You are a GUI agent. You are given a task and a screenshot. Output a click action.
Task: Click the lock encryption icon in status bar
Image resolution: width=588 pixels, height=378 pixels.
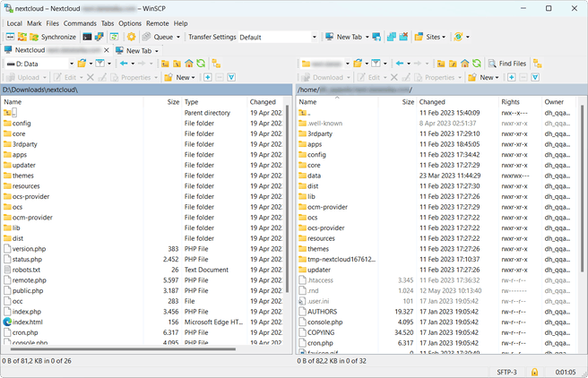pos(534,372)
